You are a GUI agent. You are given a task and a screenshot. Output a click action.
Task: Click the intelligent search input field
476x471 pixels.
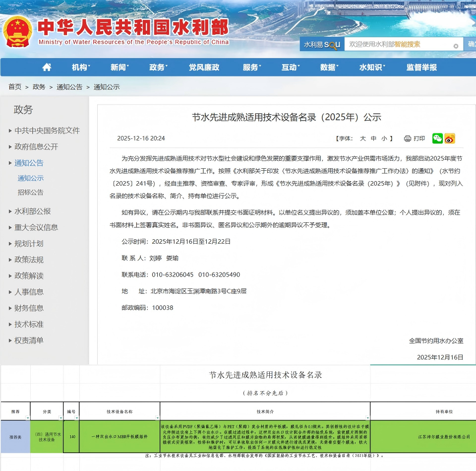[x=397, y=44]
